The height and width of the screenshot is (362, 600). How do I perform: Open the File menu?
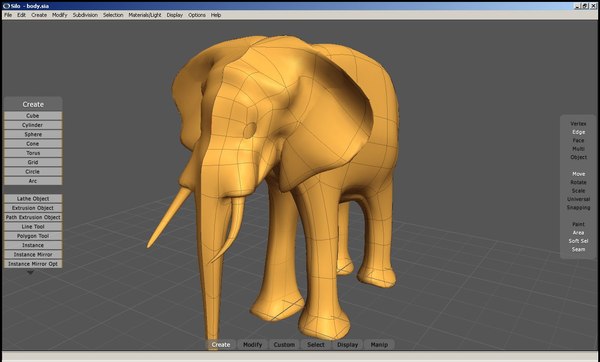click(8, 15)
